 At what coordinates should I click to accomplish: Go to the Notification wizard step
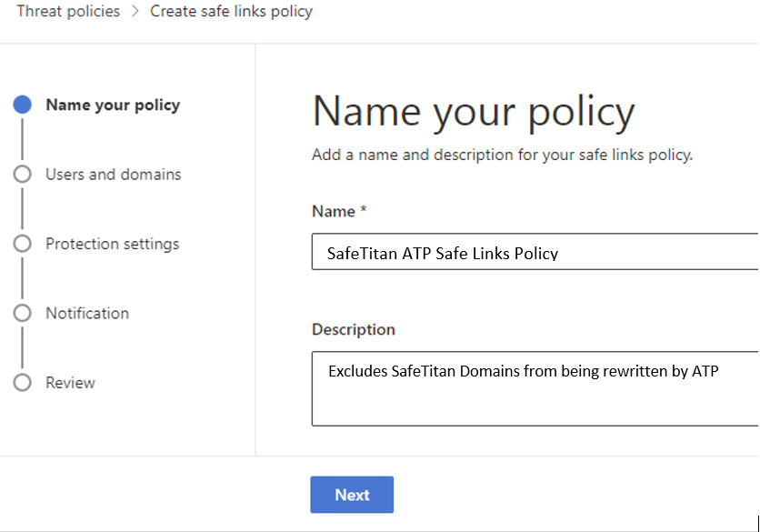click(x=86, y=313)
